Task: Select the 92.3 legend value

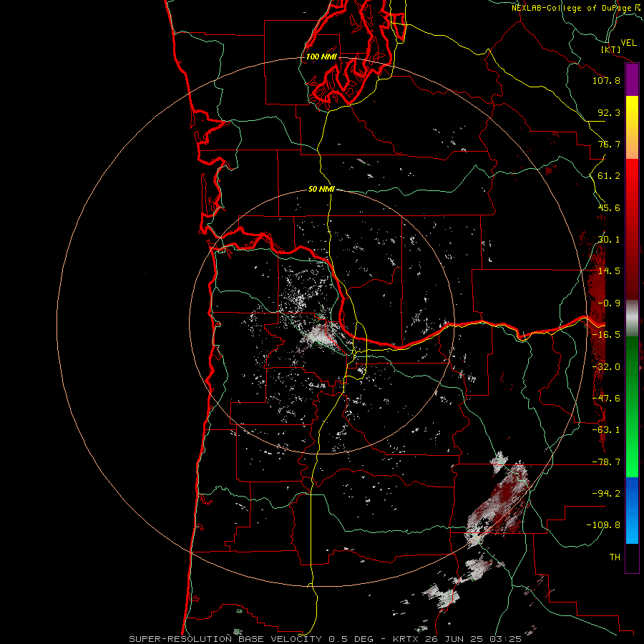Action: pyautogui.click(x=609, y=112)
